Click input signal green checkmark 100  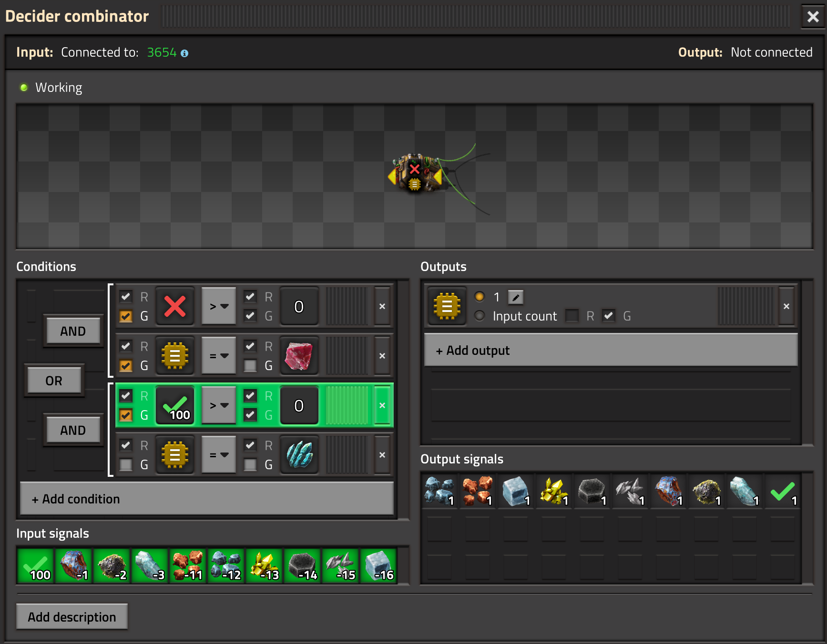[x=36, y=565]
